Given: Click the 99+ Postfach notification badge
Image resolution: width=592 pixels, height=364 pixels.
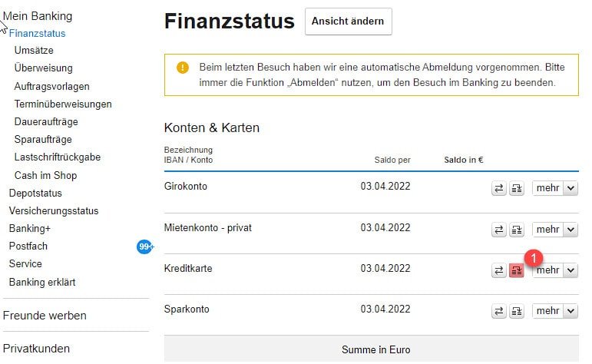Looking at the screenshot, I should [145, 247].
